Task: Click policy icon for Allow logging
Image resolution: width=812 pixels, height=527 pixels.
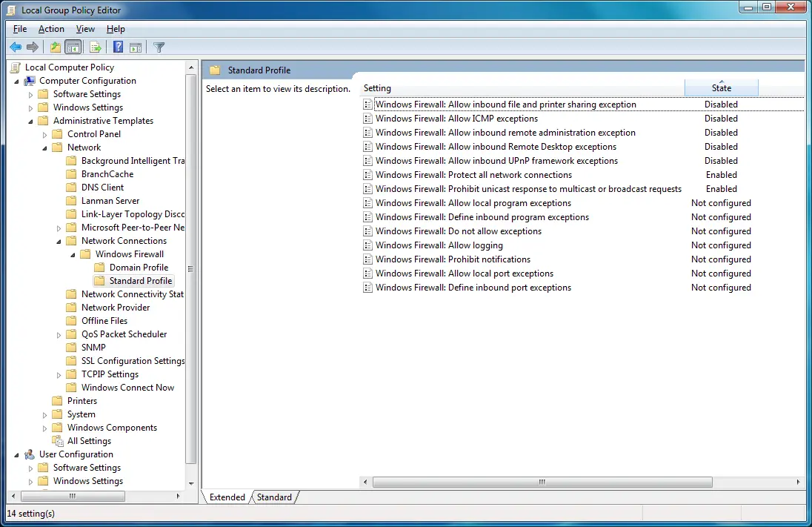Action: coord(367,245)
